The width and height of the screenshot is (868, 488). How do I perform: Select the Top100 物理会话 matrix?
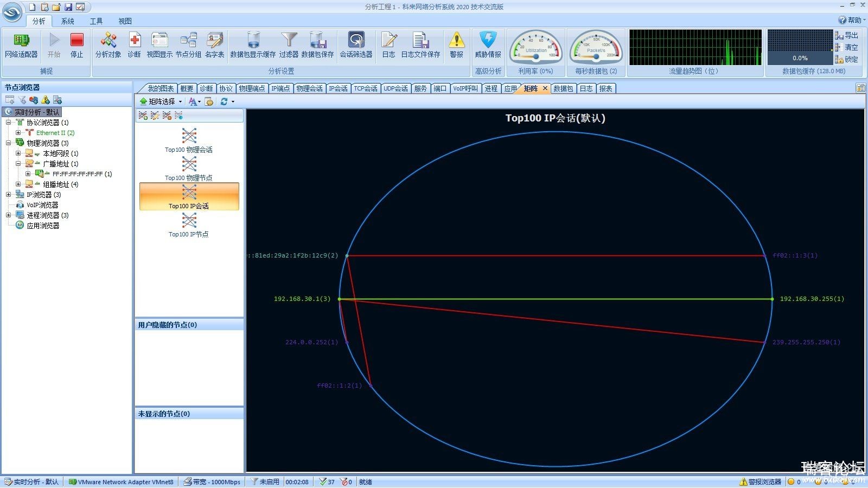(x=189, y=140)
